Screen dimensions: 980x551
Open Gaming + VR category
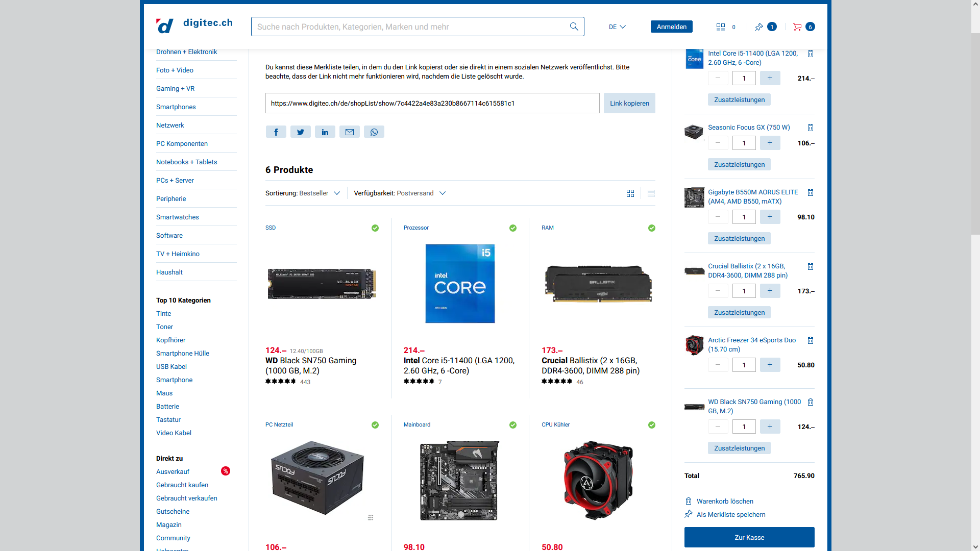click(x=175, y=89)
